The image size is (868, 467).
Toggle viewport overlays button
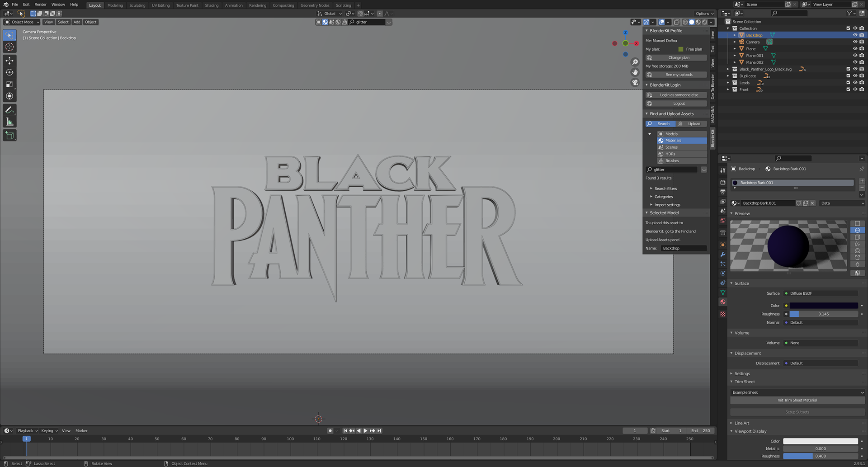coord(661,22)
